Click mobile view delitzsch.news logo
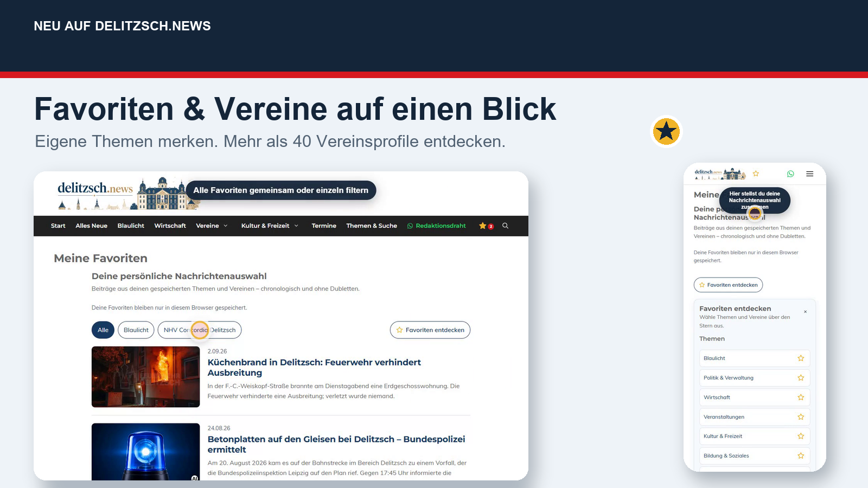The width and height of the screenshot is (868, 488). click(720, 174)
